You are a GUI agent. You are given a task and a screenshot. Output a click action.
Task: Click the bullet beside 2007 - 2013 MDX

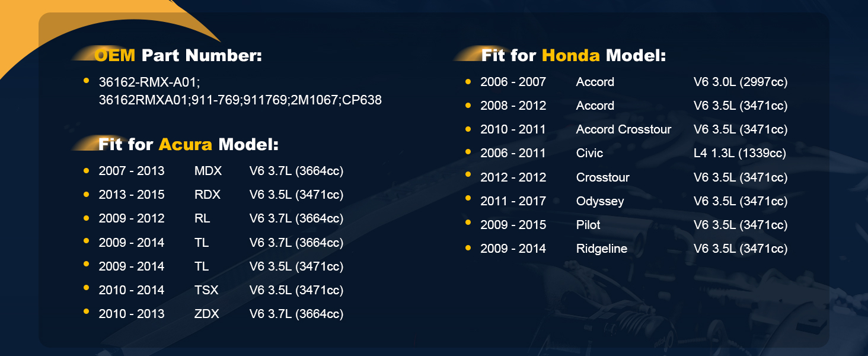coord(86,170)
